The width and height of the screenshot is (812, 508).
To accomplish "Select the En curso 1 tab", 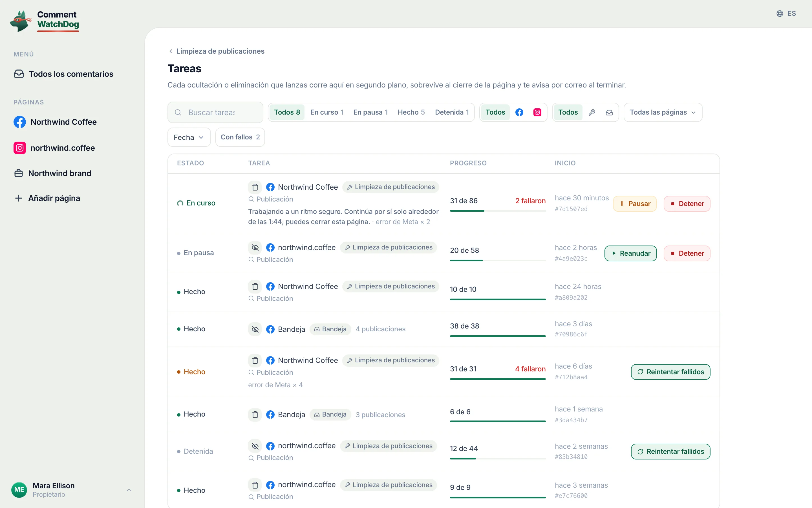I will pos(327,112).
